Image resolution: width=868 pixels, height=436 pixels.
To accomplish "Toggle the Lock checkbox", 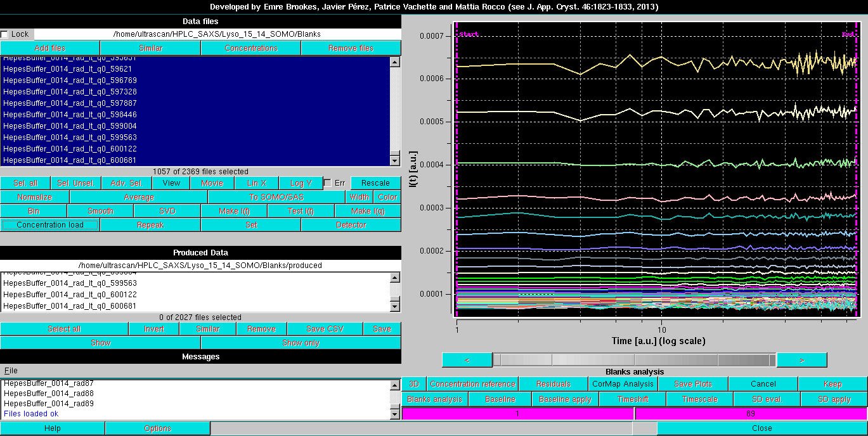I will tap(5, 34).
